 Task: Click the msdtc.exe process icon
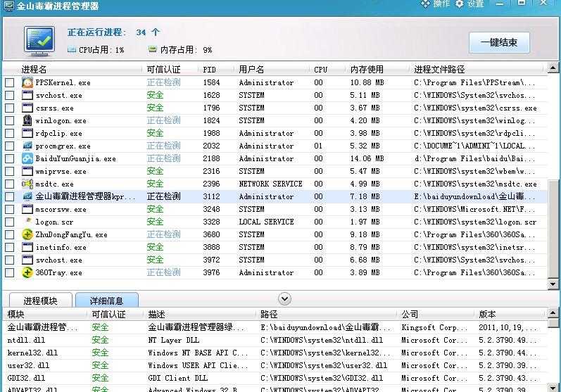[27, 184]
